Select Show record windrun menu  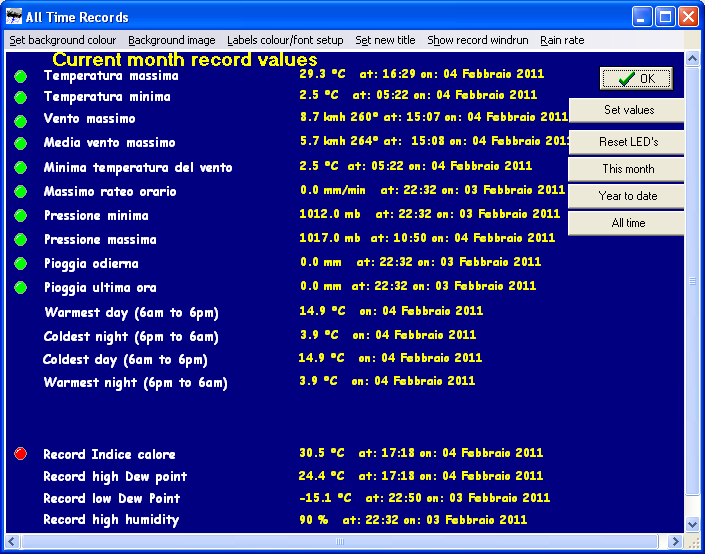click(477, 40)
